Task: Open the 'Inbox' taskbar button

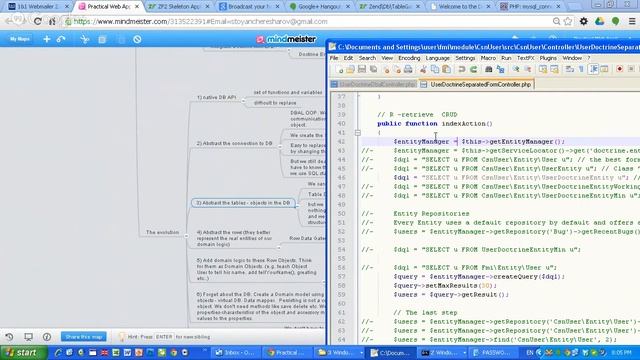Action: click(237, 353)
